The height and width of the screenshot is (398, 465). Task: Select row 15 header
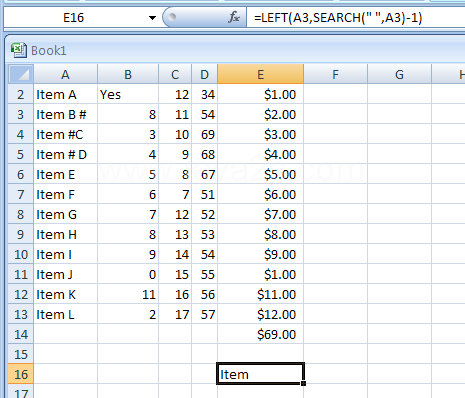(21, 354)
